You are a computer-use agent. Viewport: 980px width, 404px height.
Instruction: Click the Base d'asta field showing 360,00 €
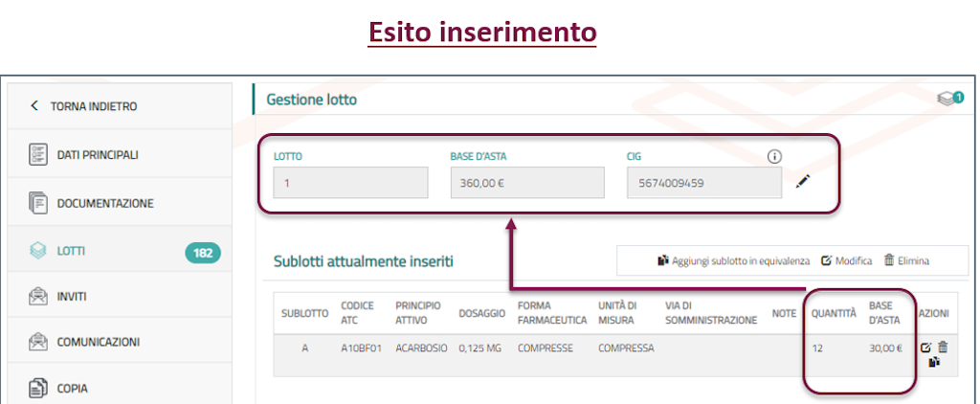coord(526,183)
